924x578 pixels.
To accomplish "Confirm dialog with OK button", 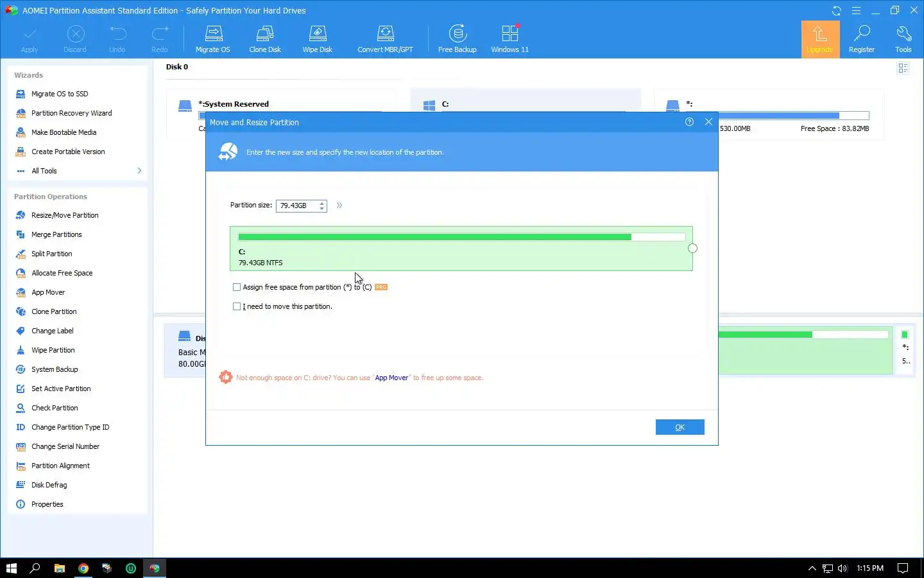I will [680, 427].
